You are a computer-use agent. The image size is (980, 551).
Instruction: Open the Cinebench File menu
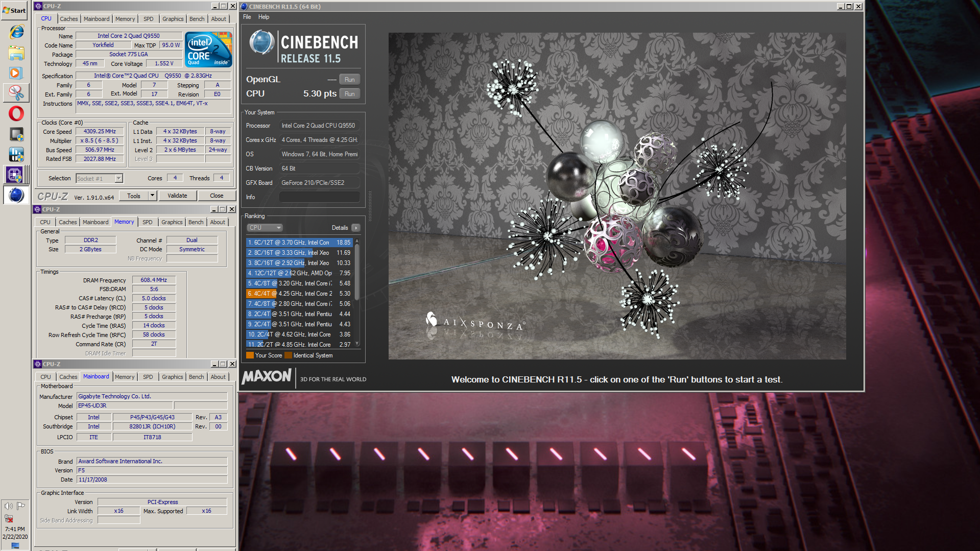pos(247,17)
